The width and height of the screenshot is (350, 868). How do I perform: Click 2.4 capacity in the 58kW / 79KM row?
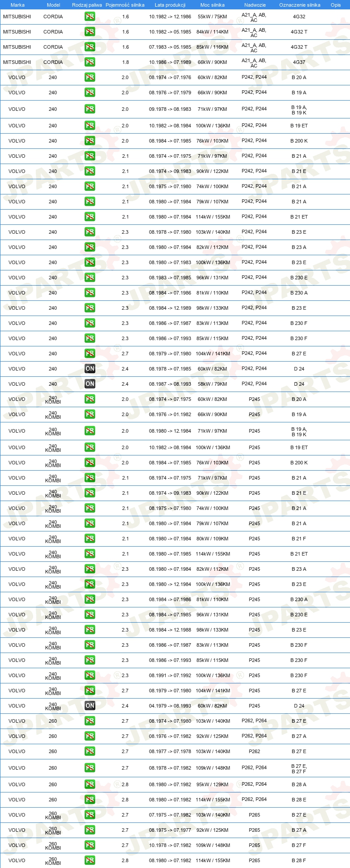pyautogui.click(x=125, y=384)
